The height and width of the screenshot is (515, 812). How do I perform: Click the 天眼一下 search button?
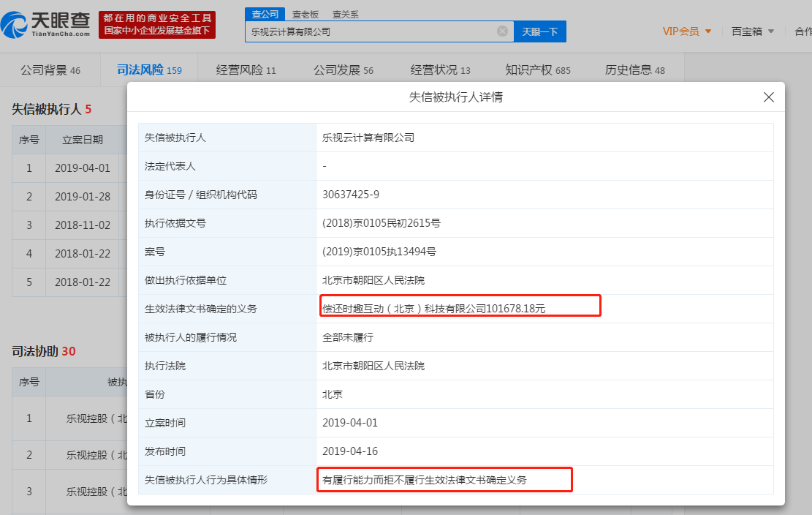pyautogui.click(x=539, y=31)
